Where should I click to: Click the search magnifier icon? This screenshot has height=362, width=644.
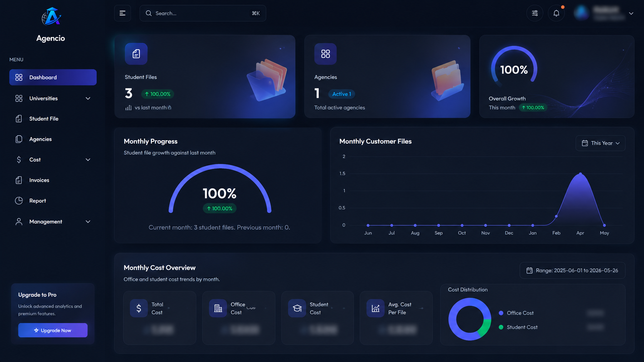point(149,13)
